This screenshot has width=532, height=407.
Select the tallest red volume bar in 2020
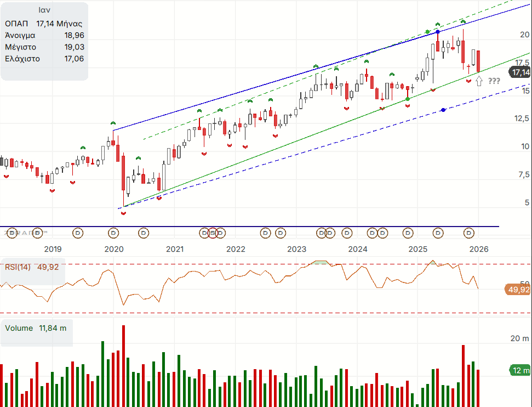click(x=123, y=366)
